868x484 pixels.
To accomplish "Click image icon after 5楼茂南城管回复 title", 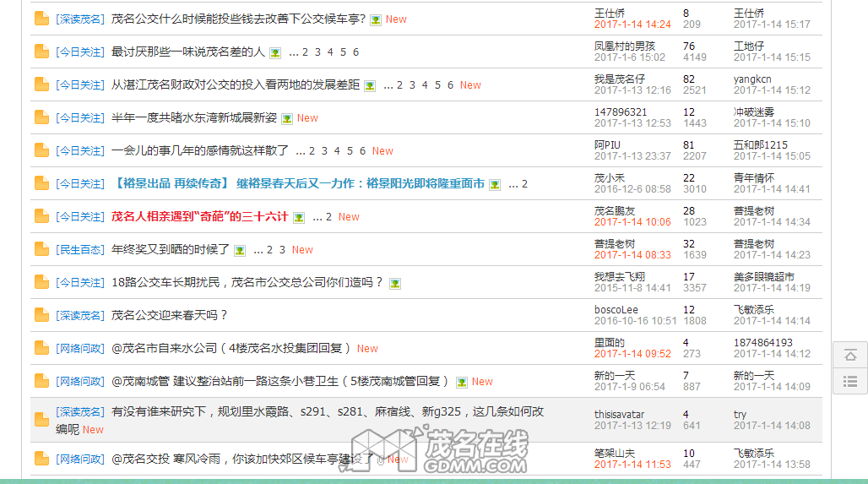I will coord(461,382).
